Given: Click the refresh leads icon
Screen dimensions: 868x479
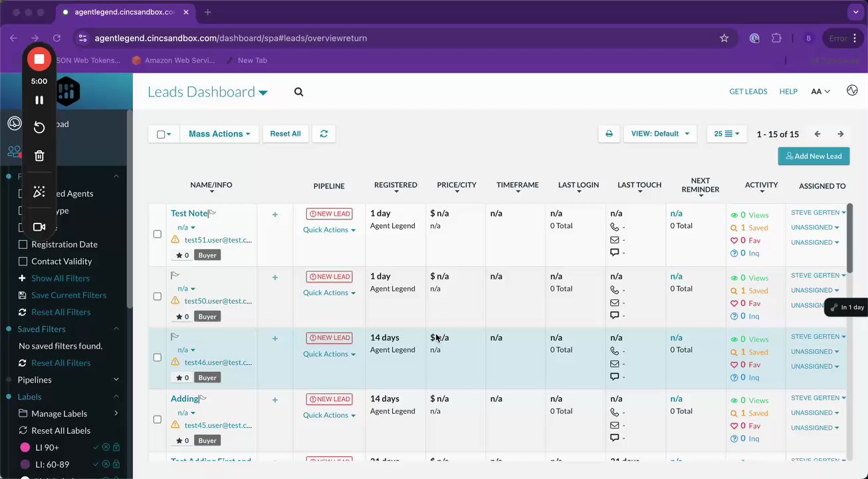Looking at the screenshot, I should click(324, 134).
